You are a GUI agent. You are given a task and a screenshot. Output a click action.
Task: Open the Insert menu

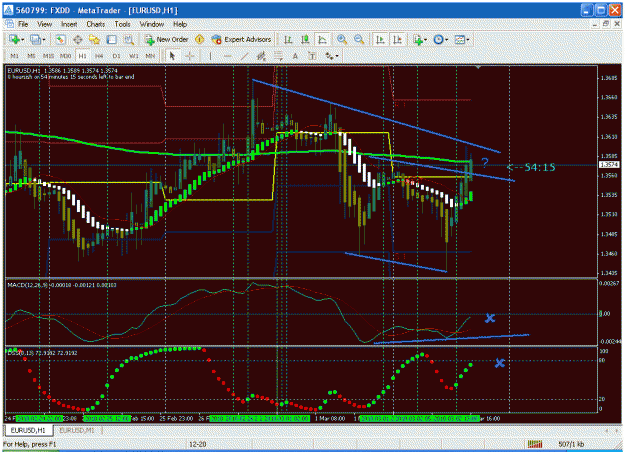(69, 24)
